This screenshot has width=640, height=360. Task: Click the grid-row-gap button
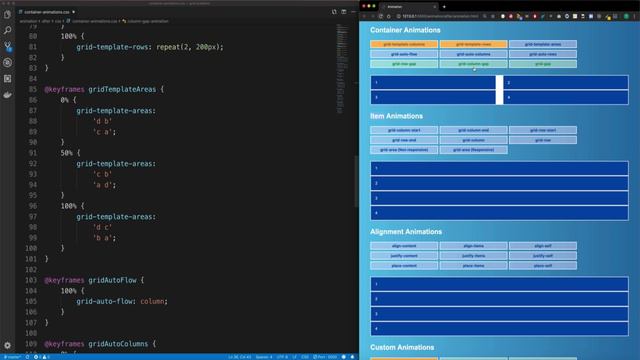click(x=404, y=64)
